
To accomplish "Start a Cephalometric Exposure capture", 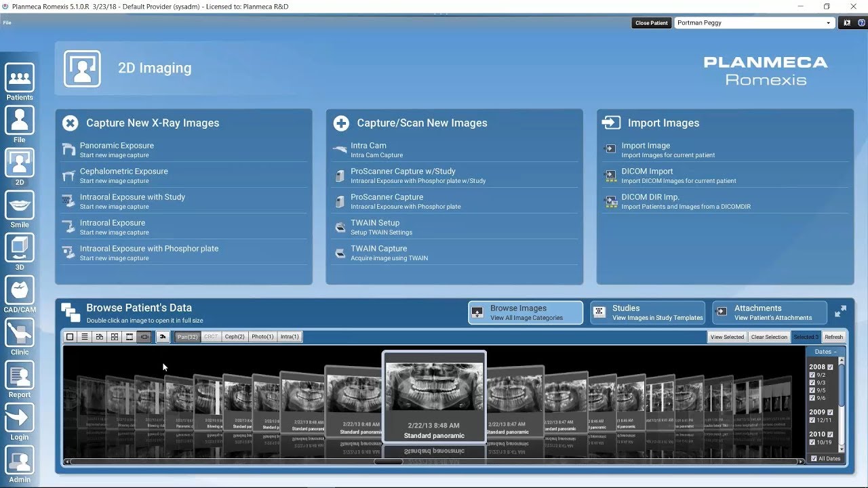I will tap(183, 176).
